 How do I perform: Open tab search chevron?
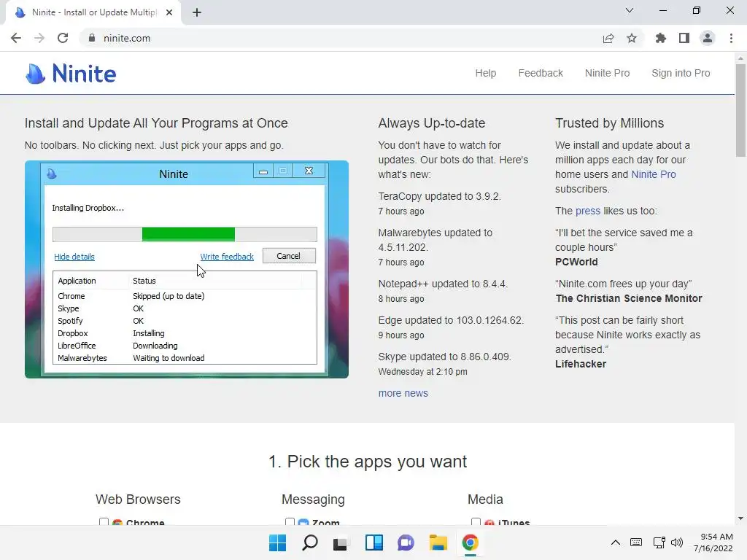coord(630,10)
